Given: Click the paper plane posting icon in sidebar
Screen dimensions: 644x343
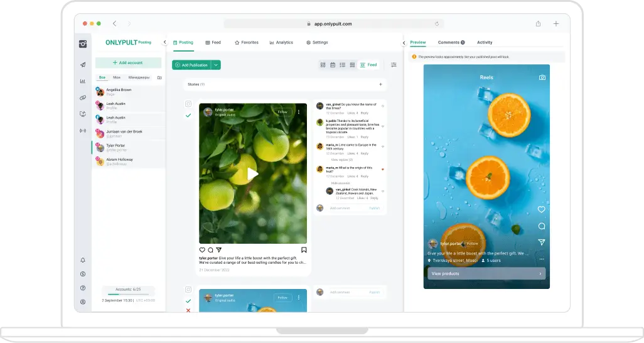Looking at the screenshot, I should [x=83, y=65].
